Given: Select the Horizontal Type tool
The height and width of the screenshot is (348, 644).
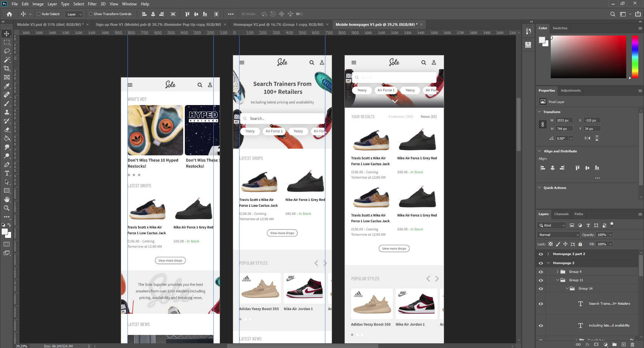Looking at the screenshot, I should coord(7,173).
